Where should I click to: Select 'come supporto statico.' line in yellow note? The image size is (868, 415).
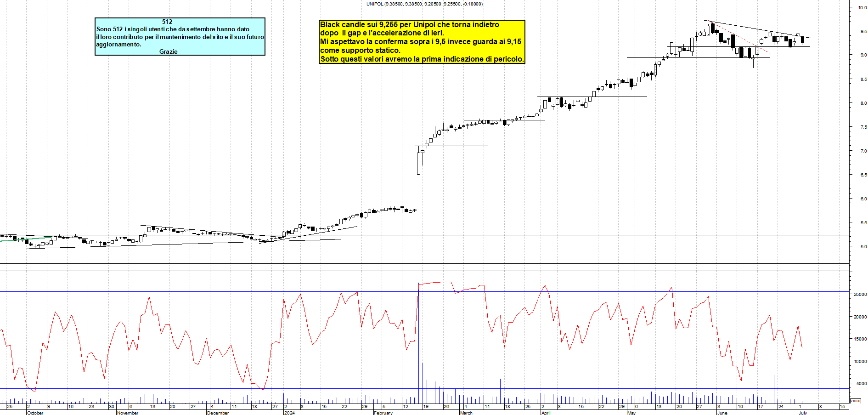(360, 50)
